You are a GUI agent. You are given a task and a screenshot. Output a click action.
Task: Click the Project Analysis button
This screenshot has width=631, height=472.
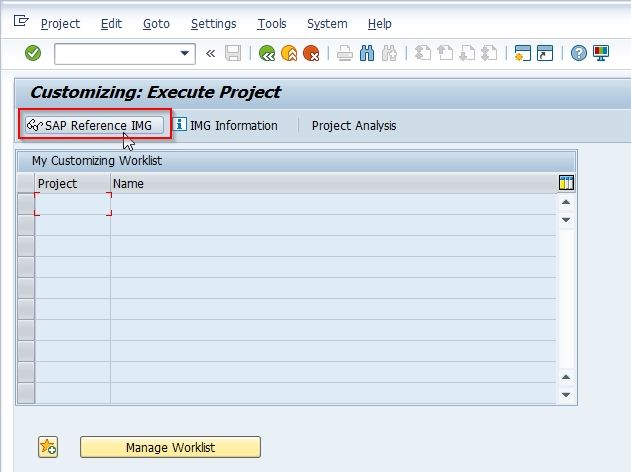point(354,126)
